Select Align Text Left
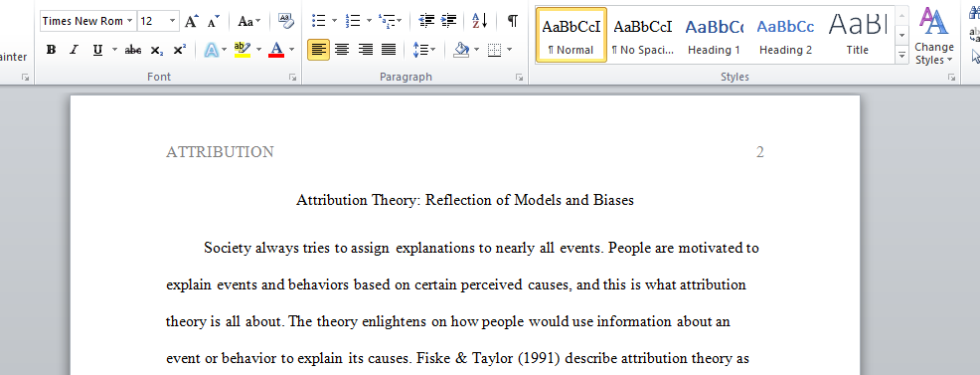The image size is (980, 375). pos(319,50)
